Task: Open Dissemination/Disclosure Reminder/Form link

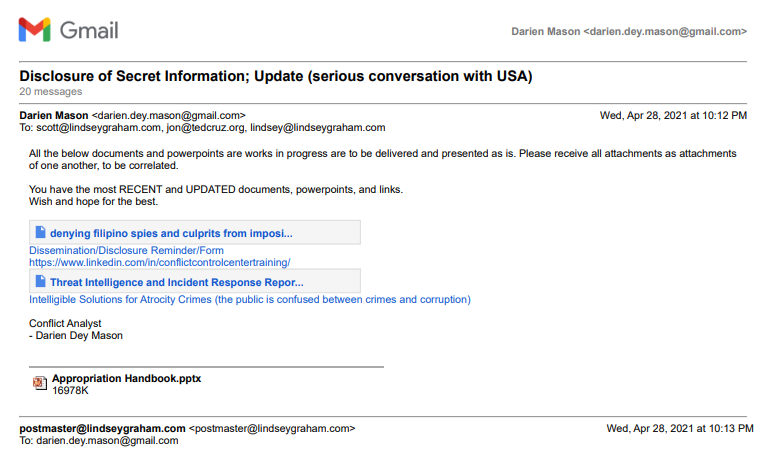Action: (126, 250)
